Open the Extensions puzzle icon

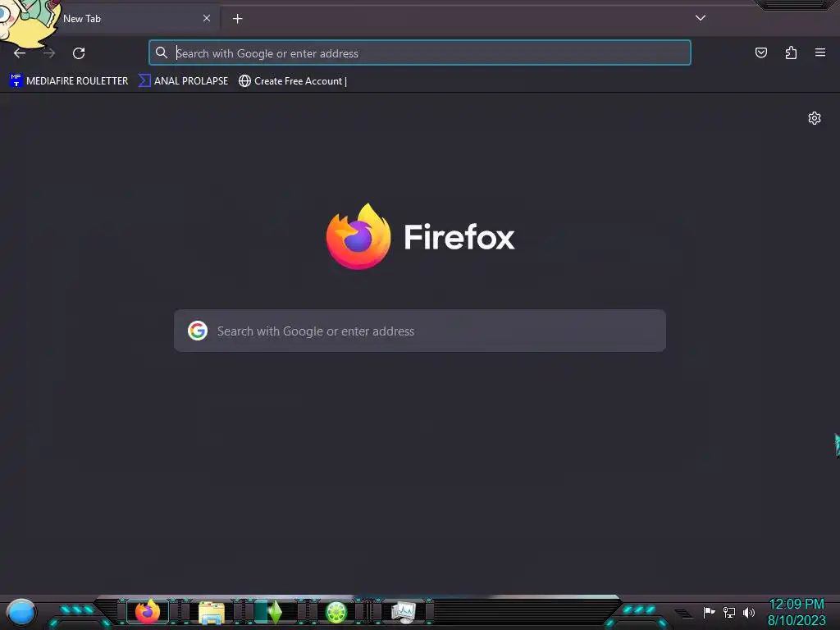(791, 52)
